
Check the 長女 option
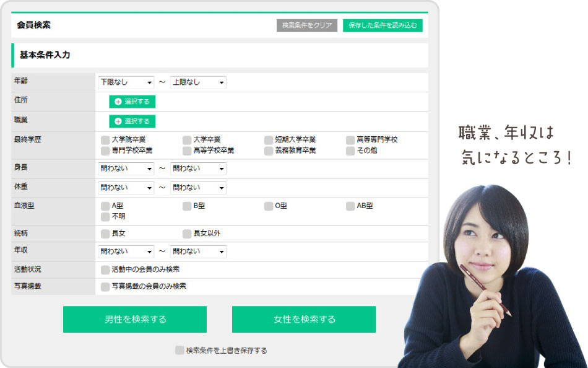105,234
